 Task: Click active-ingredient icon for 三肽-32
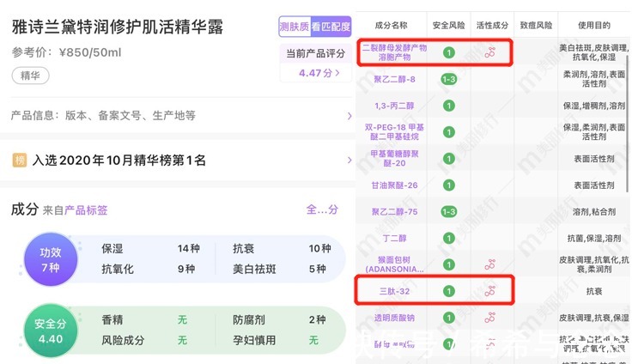(489, 291)
